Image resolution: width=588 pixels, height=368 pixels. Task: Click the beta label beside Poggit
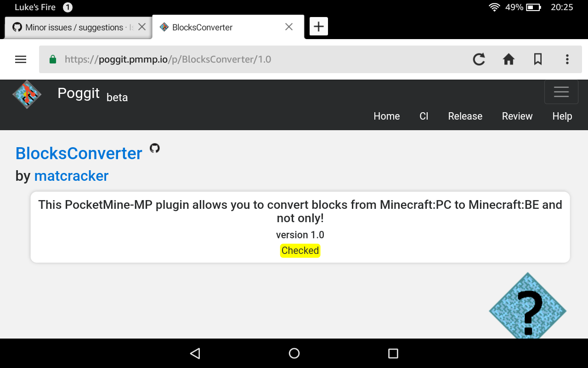(117, 98)
